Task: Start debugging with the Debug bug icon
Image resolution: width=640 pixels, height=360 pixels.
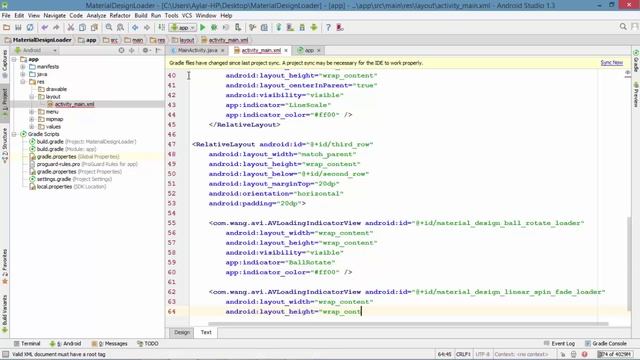Action: pyautogui.click(x=214, y=27)
